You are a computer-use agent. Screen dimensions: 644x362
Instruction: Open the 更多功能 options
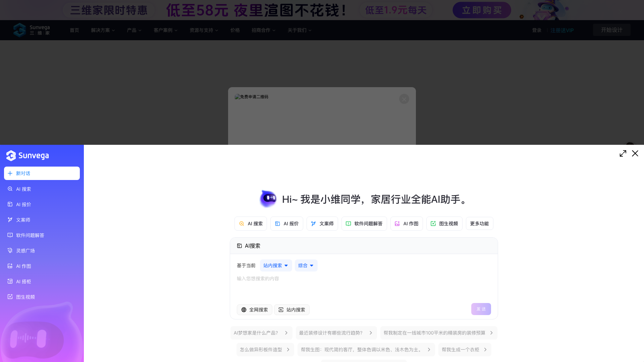coord(480,224)
